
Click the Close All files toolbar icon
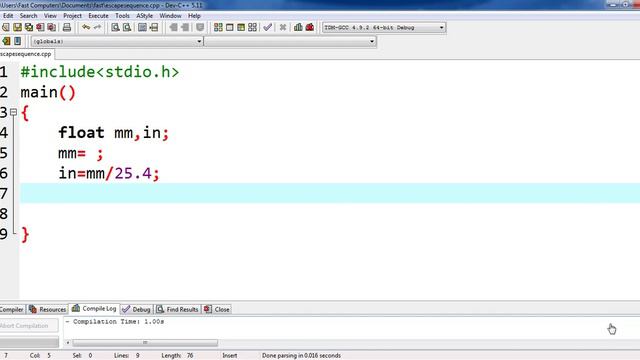coord(51,27)
